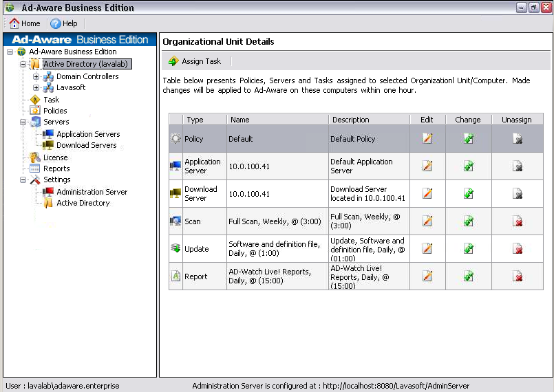
Task: Edit the Full Scan weekly task
Action: [427, 221]
